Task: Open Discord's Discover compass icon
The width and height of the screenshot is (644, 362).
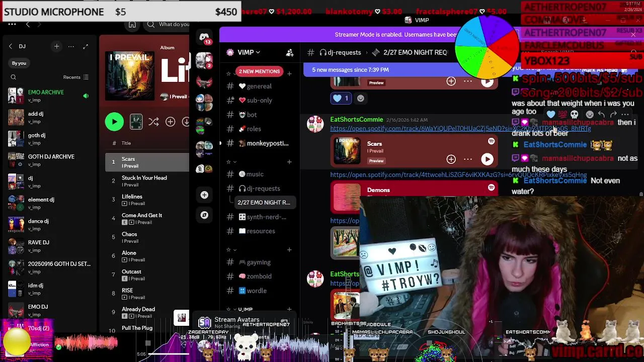Action: pyautogui.click(x=204, y=215)
